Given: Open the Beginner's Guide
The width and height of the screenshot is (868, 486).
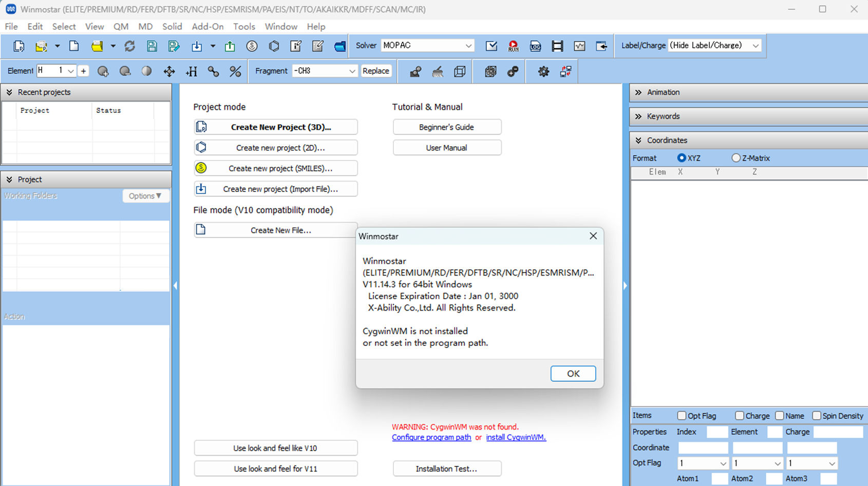Looking at the screenshot, I should click(x=447, y=127).
